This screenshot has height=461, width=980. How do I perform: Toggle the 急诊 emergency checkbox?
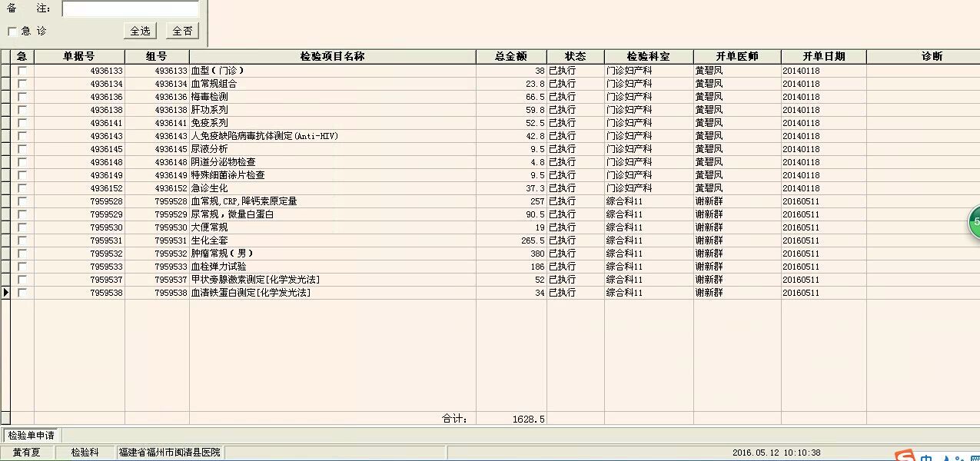point(12,32)
